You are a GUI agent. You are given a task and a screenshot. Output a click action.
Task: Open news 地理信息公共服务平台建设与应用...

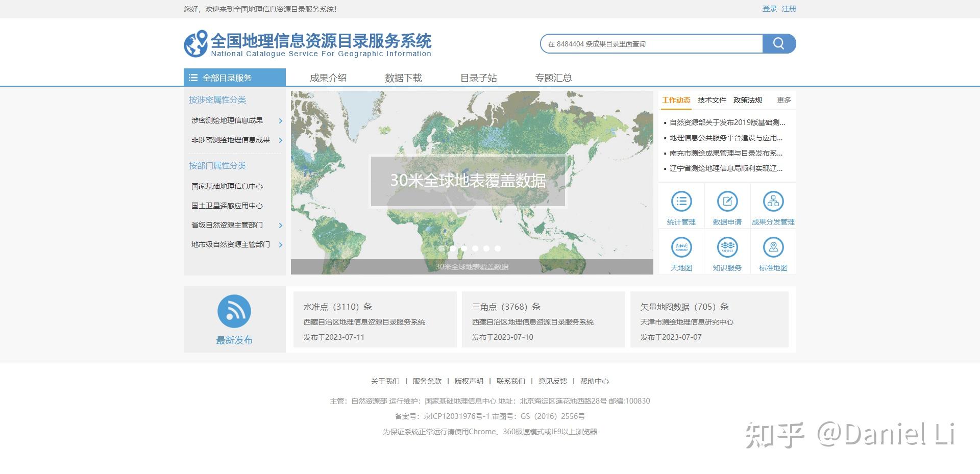tap(726, 138)
